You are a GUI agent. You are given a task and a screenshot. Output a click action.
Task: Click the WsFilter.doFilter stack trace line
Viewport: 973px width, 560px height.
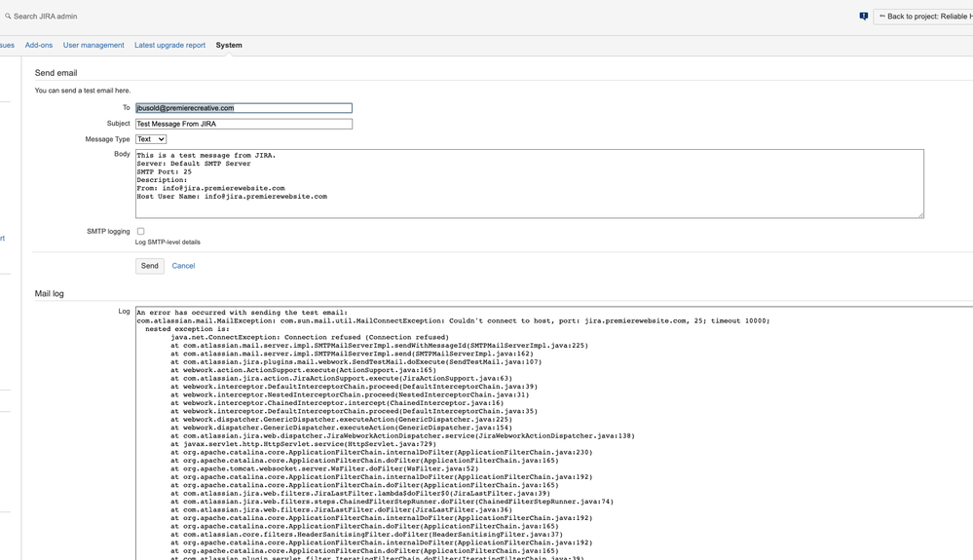[324, 468]
